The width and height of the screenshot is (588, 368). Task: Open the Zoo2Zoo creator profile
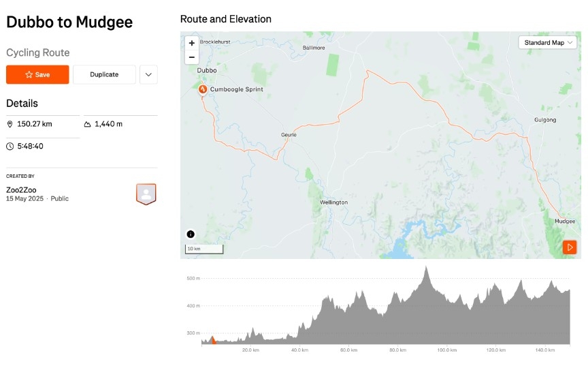point(21,189)
